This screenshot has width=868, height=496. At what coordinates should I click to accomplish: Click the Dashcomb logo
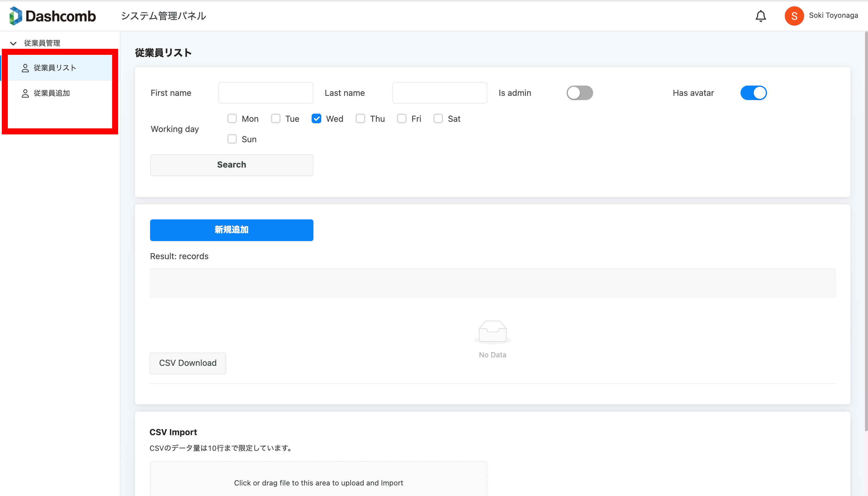(53, 16)
